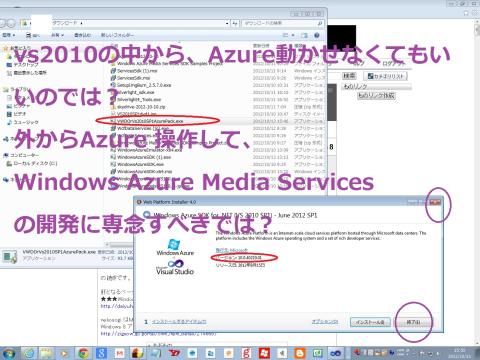Open the Gmail taskbar icon
The image size is (480, 360).
[x=119, y=353]
